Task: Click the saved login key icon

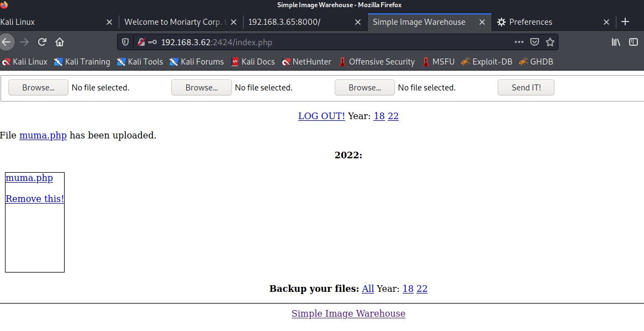Action: click(152, 42)
